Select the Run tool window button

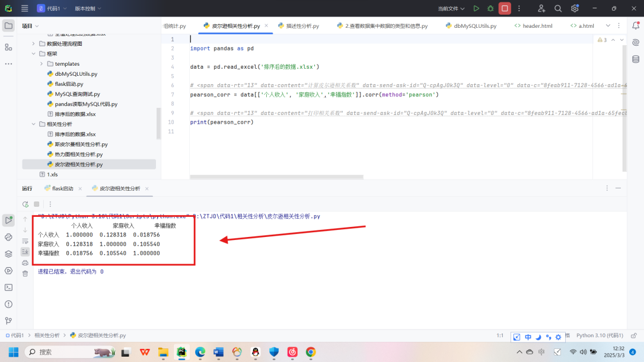[x=8, y=220]
